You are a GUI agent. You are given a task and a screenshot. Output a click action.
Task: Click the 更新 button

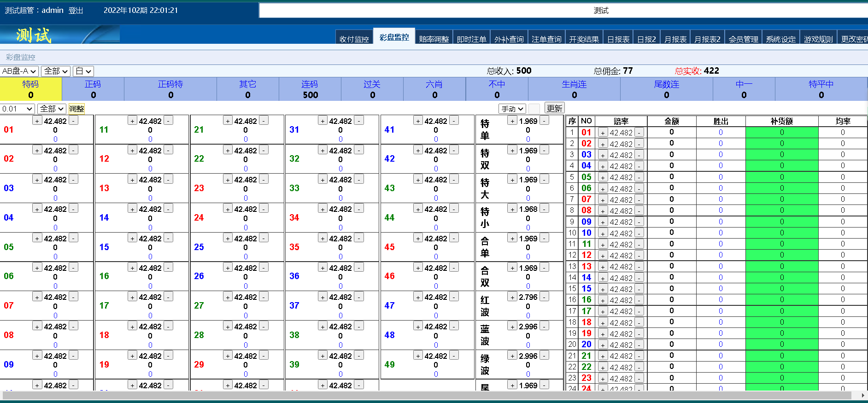(x=554, y=108)
